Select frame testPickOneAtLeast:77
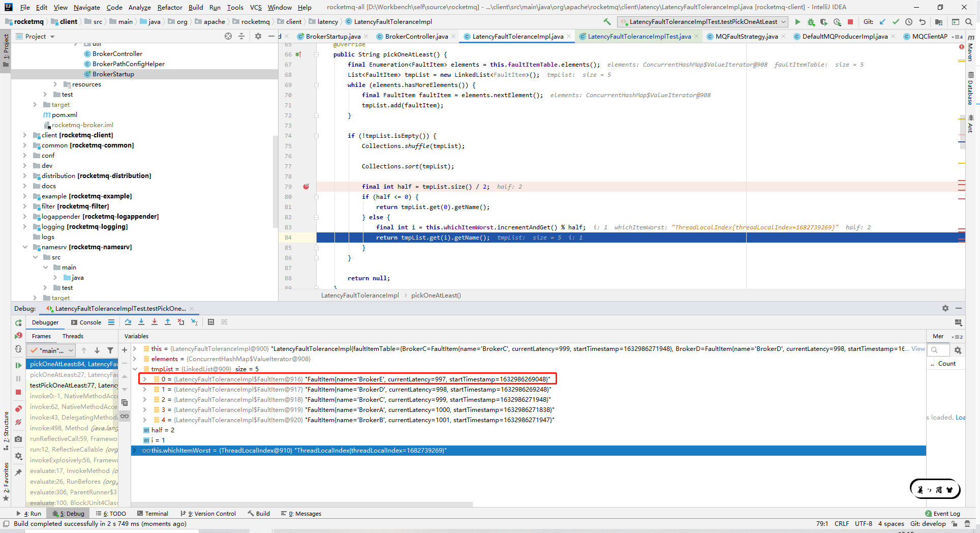 73,386
